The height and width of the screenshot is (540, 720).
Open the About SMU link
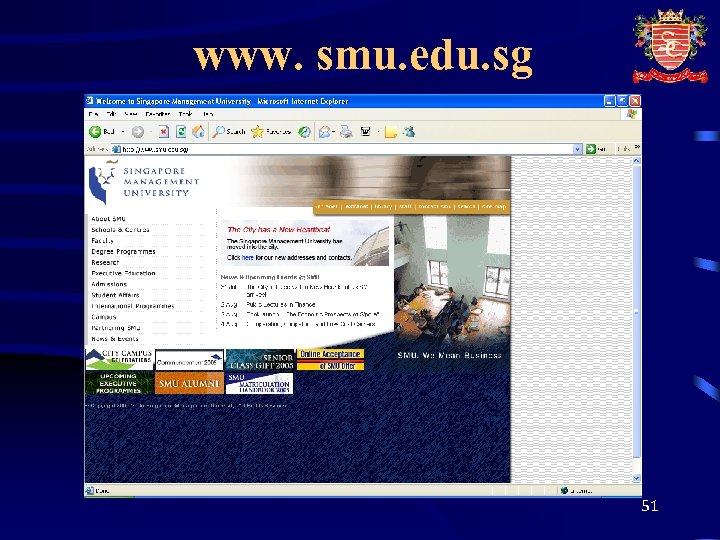click(108, 219)
